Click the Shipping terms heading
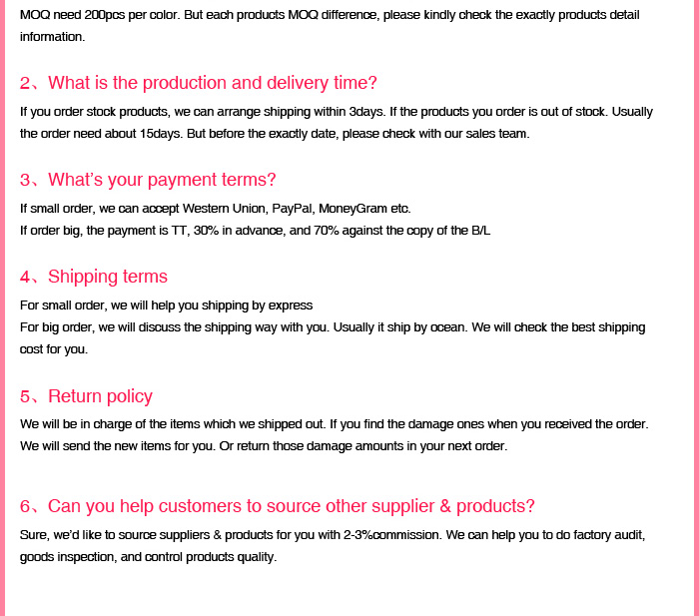This screenshot has height=616, width=699. pyautogui.click(x=94, y=277)
